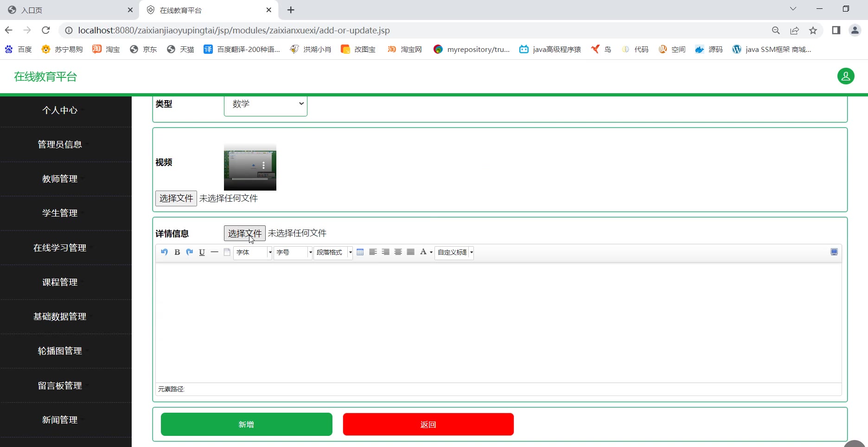Click the browser reload icon
868x447 pixels.
click(45, 30)
